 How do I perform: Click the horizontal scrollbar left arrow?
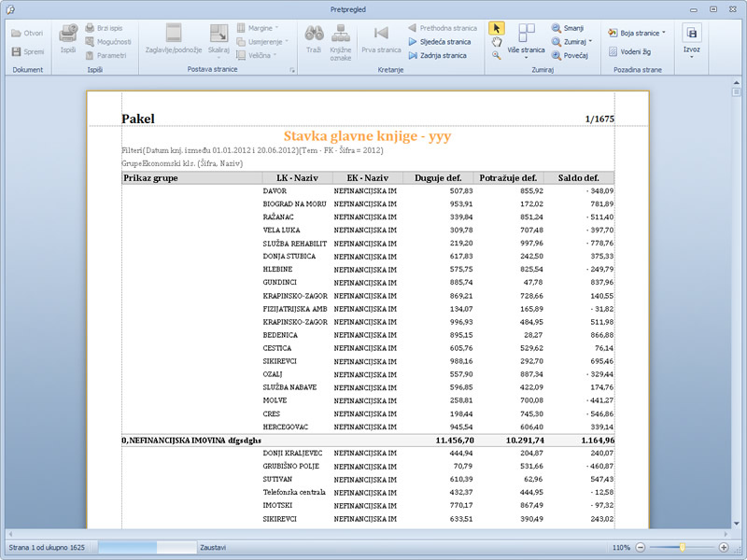[10, 534]
